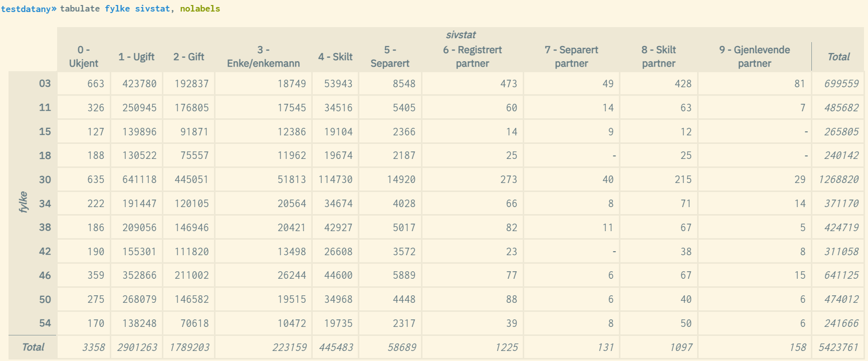Click the testdatany» command prompt

pyautogui.click(x=29, y=9)
